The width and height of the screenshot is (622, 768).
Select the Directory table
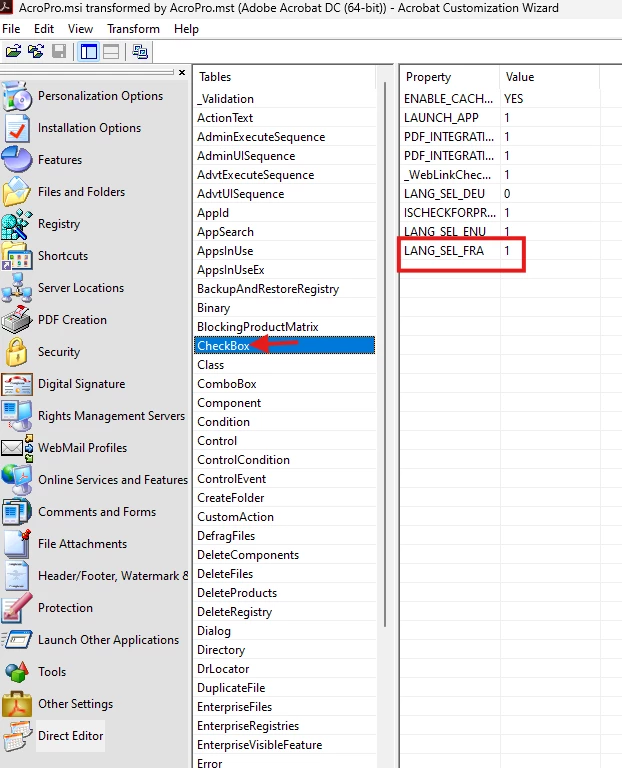285,649
